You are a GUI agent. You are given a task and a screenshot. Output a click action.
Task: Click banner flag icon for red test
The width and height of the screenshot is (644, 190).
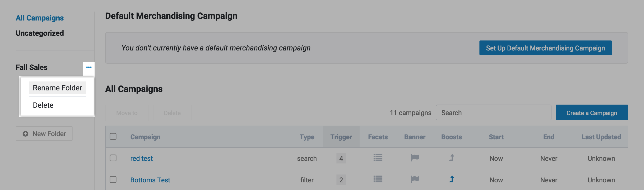pyautogui.click(x=415, y=158)
